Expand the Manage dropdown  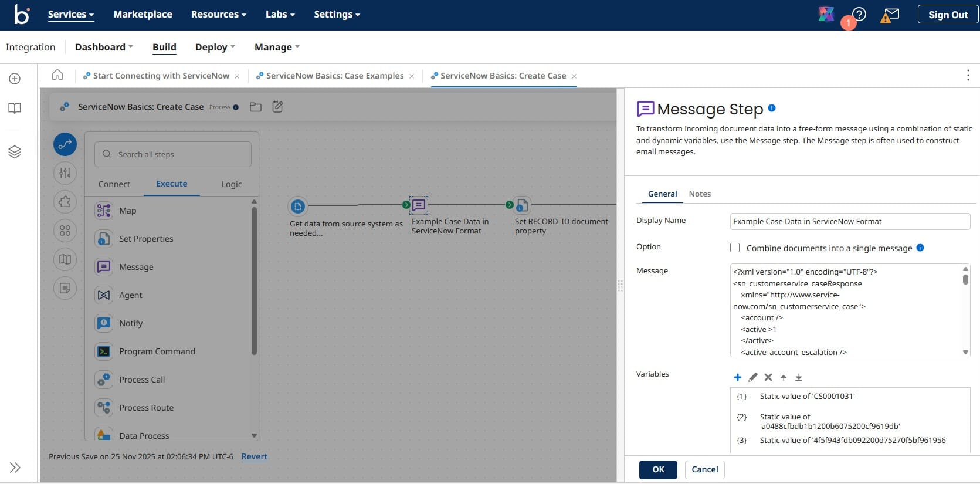pos(277,47)
